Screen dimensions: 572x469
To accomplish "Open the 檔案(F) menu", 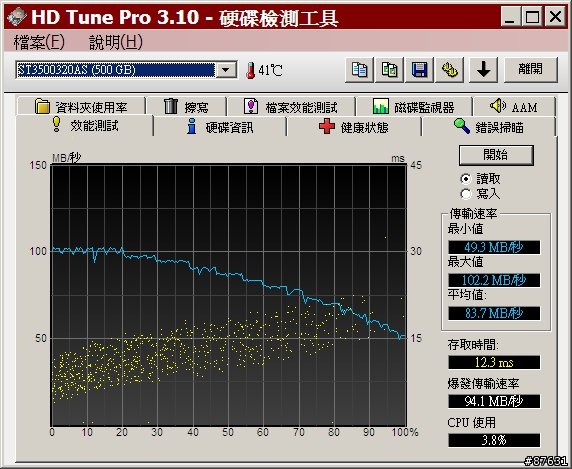I will click(39, 42).
